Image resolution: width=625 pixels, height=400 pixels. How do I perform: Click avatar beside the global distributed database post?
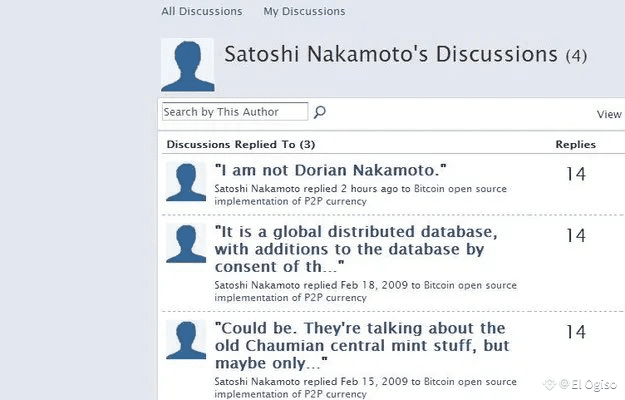[x=186, y=244]
